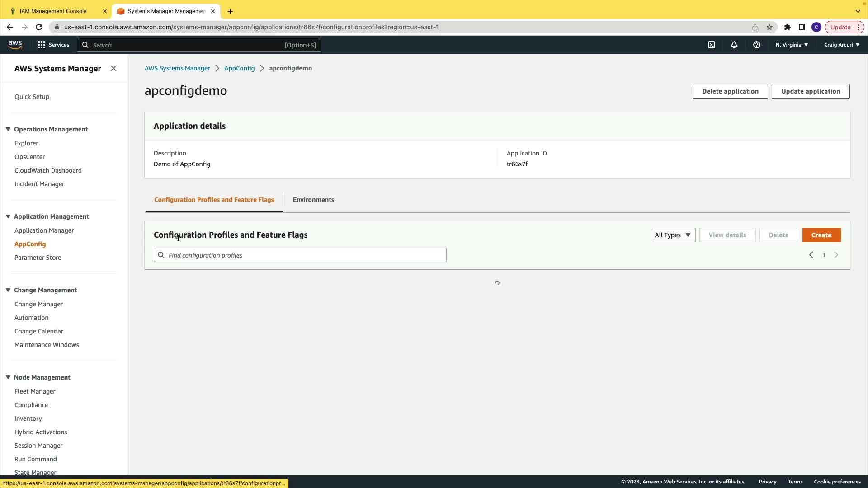Switch to the Environments tab
The image size is (868, 488).
click(313, 200)
